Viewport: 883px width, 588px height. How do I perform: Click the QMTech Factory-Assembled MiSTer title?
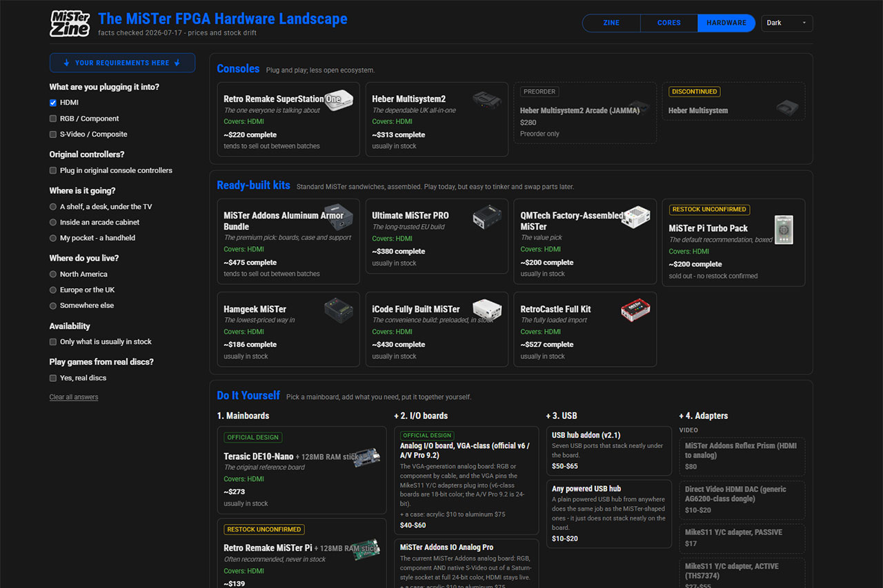572,221
